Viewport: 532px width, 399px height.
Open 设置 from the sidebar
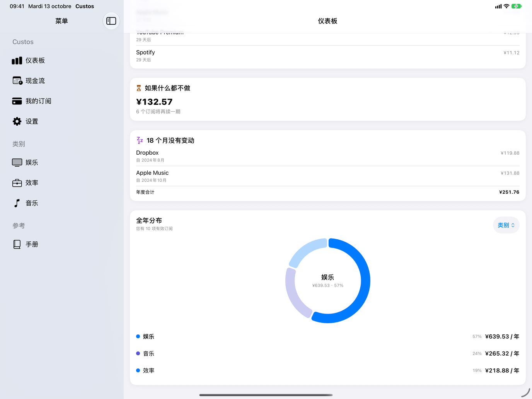pyautogui.click(x=62, y=121)
